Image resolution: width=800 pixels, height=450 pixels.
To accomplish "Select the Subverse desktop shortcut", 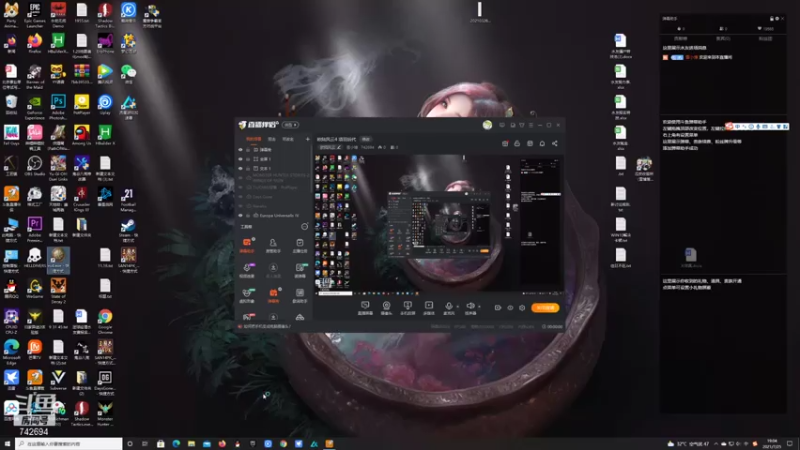I will (x=58, y=380).
